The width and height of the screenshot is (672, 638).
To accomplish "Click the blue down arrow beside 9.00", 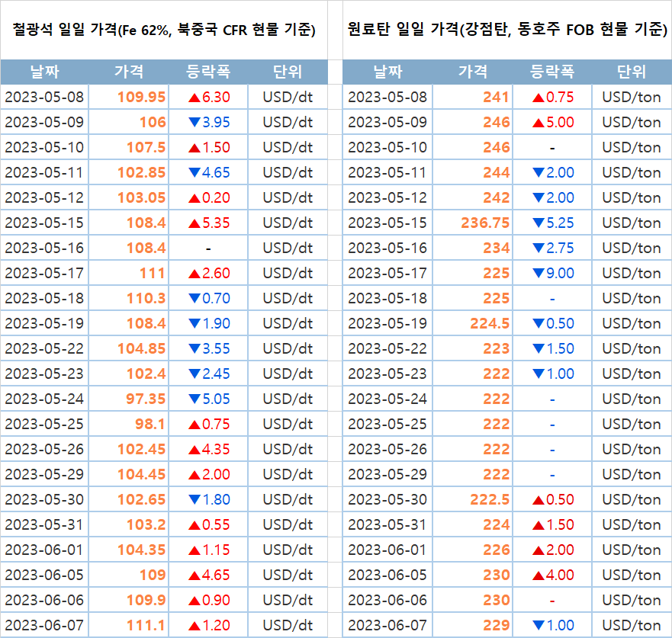I will (x=539, y=273).
